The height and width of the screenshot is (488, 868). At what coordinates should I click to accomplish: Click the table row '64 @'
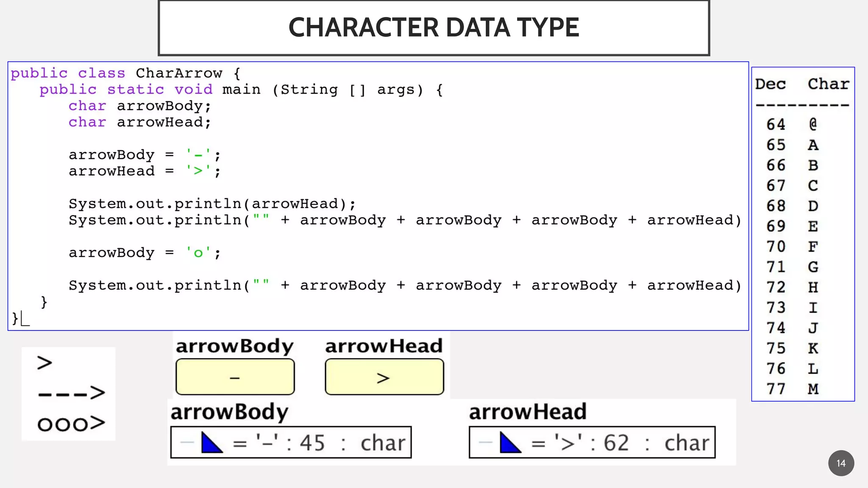click(x=792, y=124)
